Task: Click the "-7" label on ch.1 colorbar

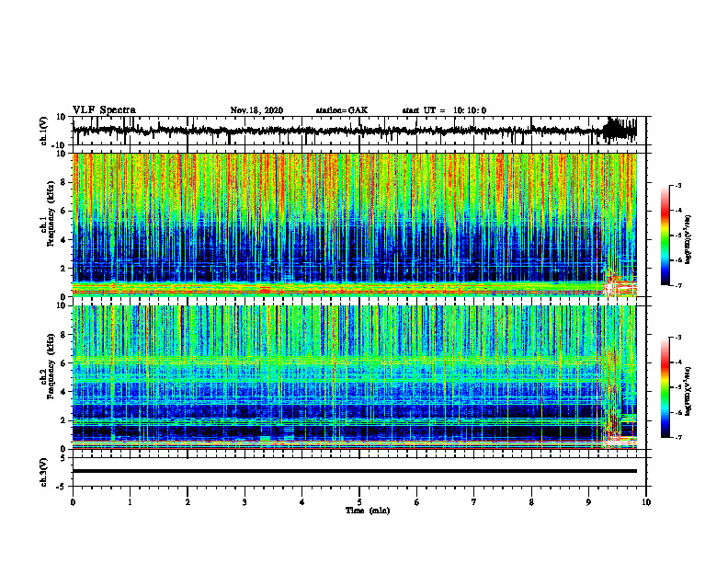Action: point(677,285)
